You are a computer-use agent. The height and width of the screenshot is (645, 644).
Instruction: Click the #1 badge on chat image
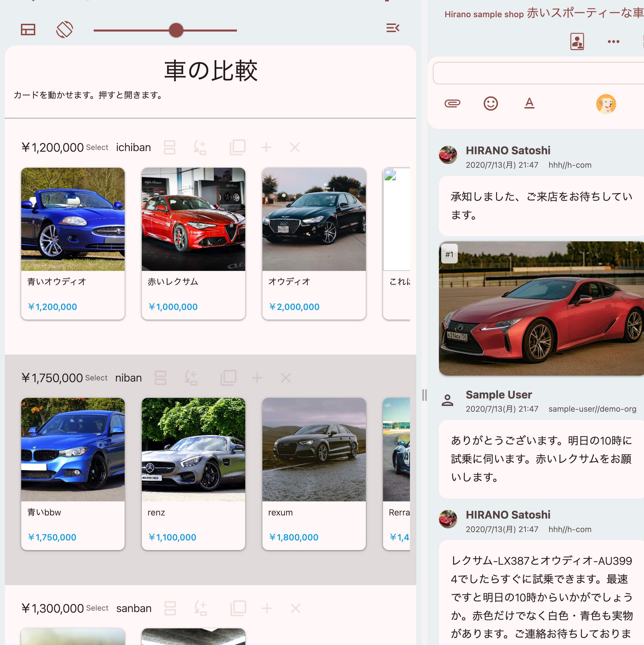[x=449, y=254]
